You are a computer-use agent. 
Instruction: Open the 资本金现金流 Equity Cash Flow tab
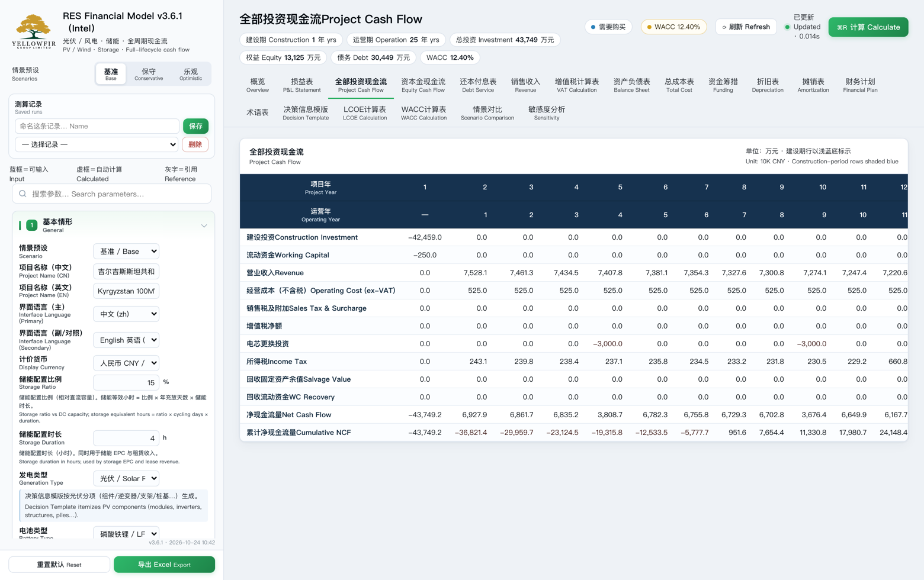[423, 85]
